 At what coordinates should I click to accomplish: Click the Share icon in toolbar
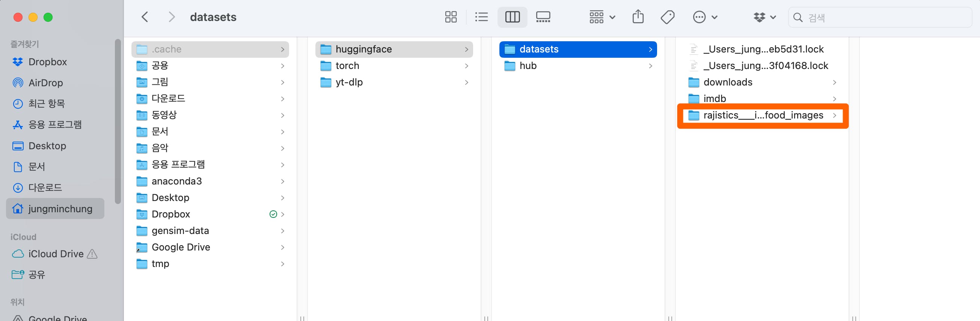[x=638, y=17]
